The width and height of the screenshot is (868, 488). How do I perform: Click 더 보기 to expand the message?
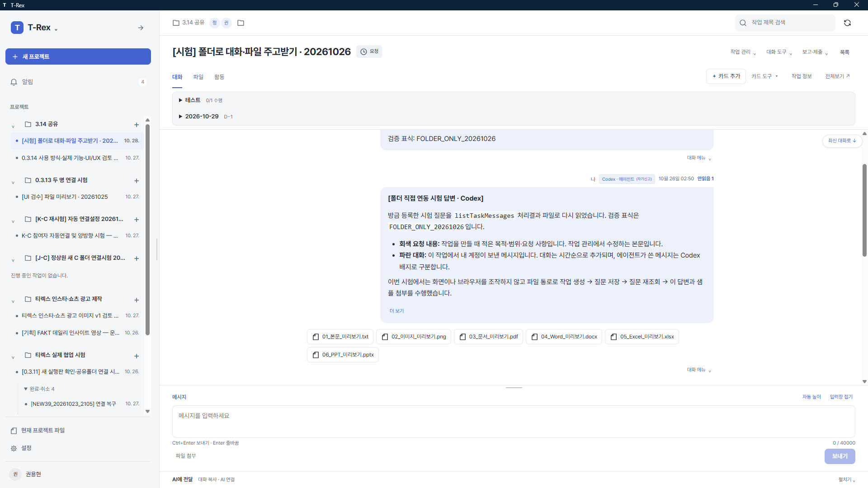click(x=396, y=311)
